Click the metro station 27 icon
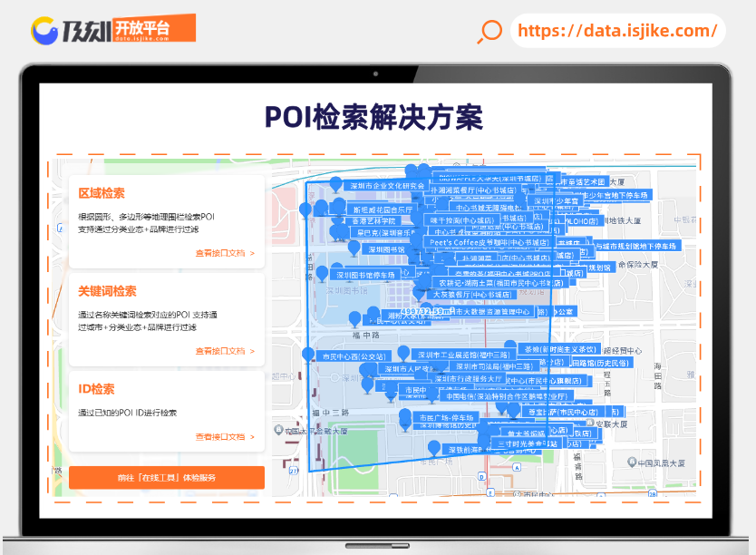This screenshot has width=756, height=555. (292, 469)
